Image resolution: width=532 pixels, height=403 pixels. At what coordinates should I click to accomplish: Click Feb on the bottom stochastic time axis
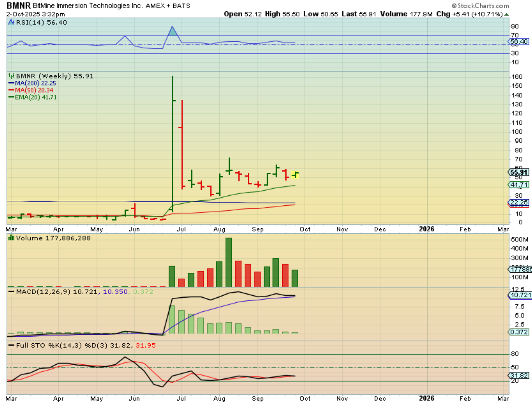(x=465, y=398)
